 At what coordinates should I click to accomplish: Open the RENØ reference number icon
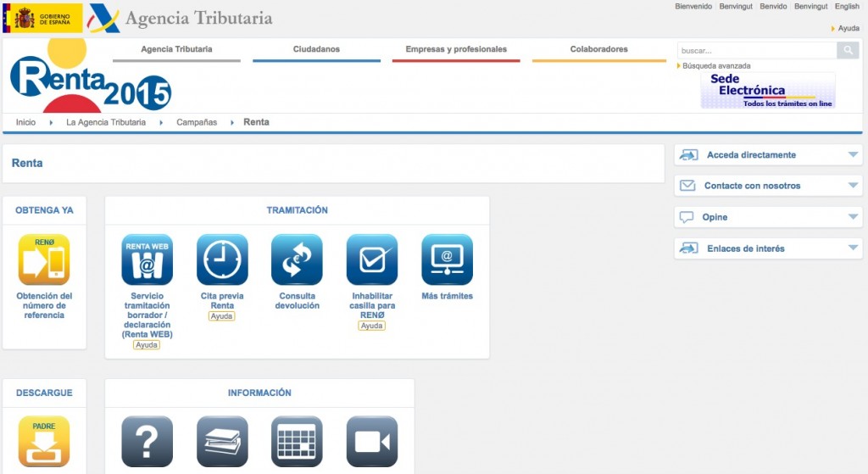pos(44,259)
